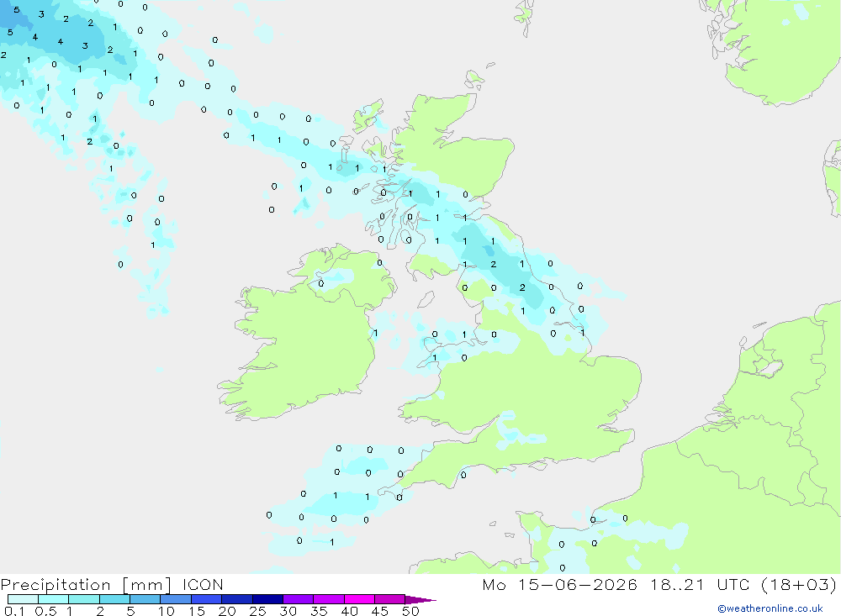Screen dimensions: 841x616
Task: Click the time range '18..21' text
Action: [677, 584]
